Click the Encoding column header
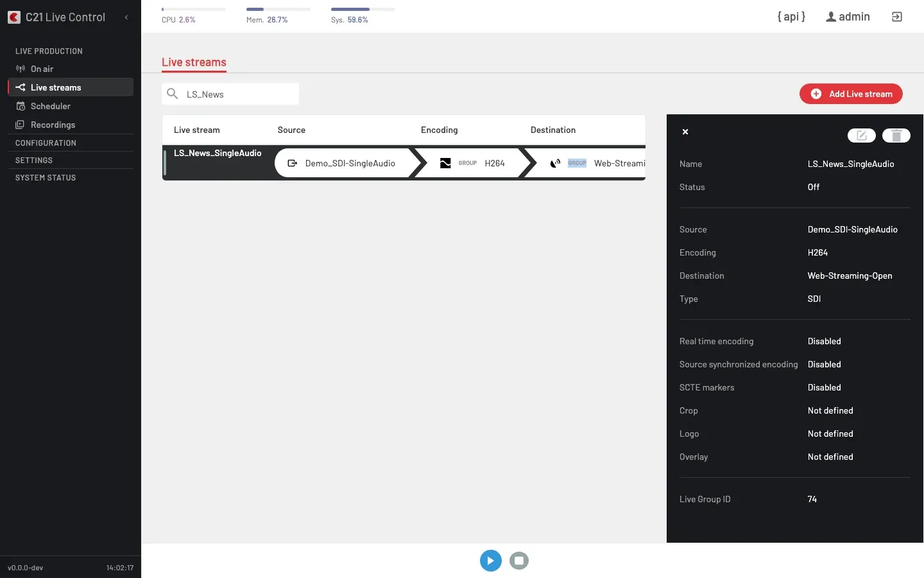 click(x=440, y=130)
